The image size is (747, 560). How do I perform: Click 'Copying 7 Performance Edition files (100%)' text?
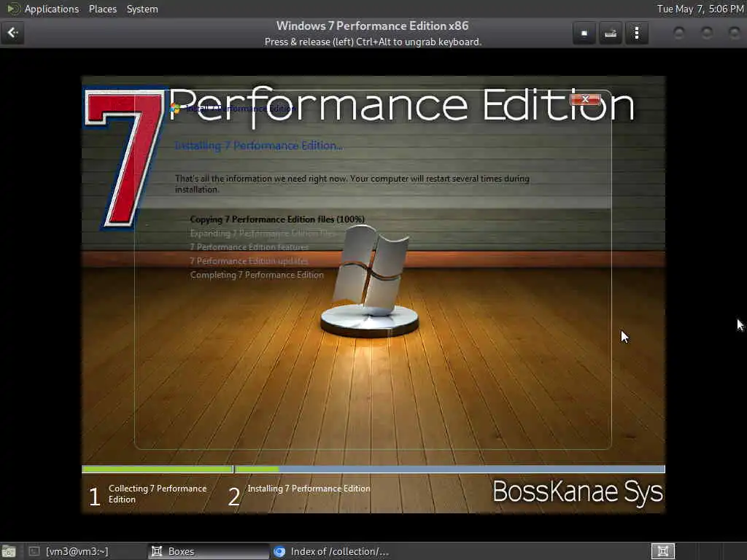click(277, 219)
